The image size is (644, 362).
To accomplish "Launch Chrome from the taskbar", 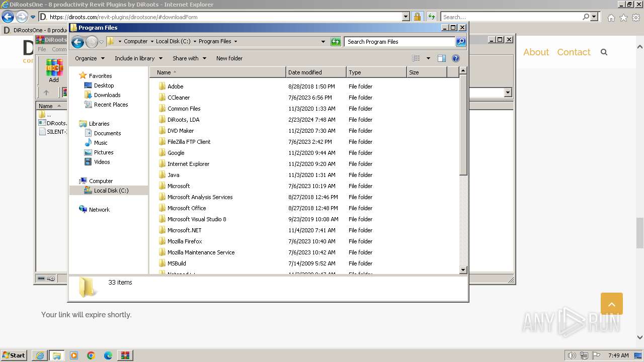I will tap(91, 355).
